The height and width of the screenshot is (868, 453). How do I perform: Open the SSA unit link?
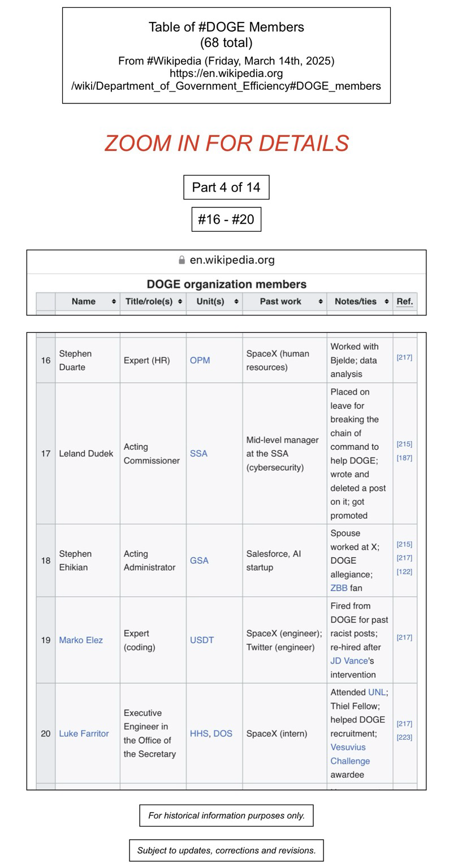click(199, 453)
